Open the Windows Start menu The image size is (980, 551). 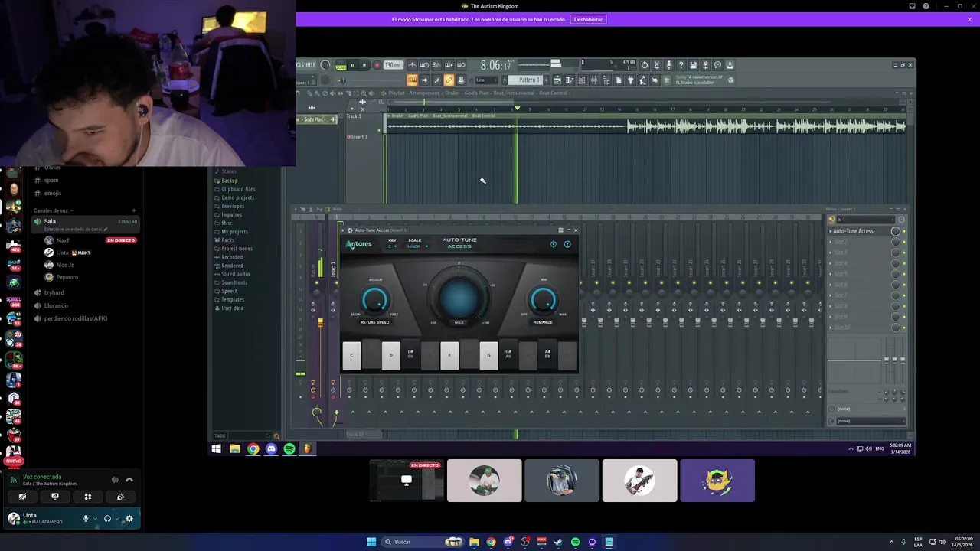[x=371, y=542]
